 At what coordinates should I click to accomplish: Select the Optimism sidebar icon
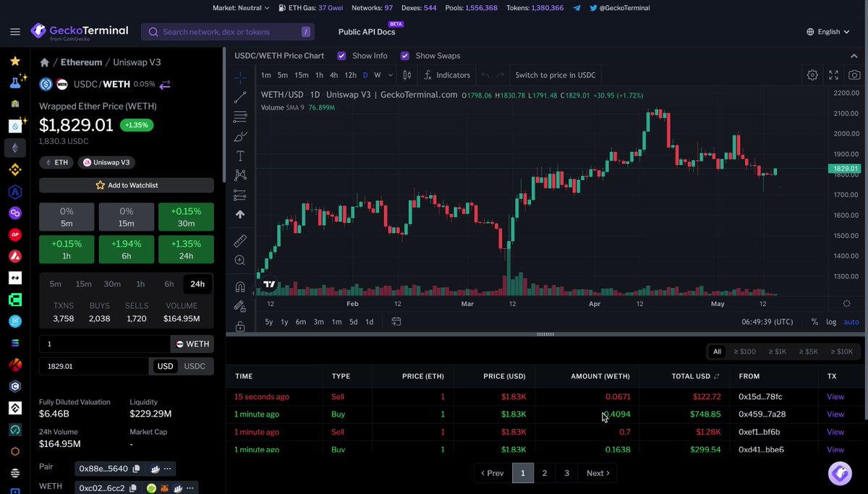[x=15, y=235]
